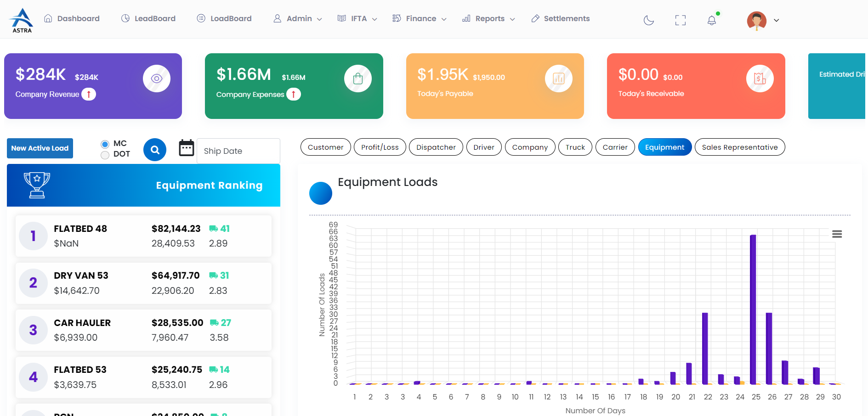Image resolution: width=868 pixels, height=416 pixels.
Task: Open notifications bell
Action: click(712, 20)
